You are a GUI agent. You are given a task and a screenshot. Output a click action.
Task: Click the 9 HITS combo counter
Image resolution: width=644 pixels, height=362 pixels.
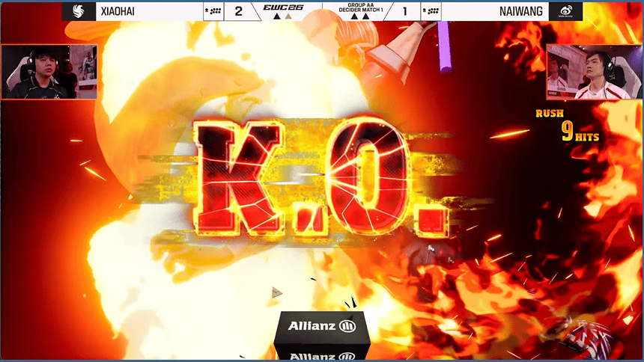[580, 132]
